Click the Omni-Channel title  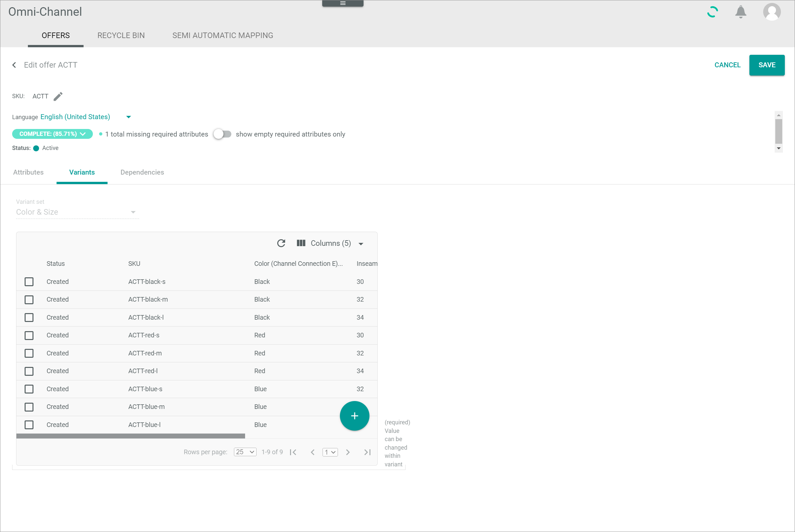click(x=45, y=12)
